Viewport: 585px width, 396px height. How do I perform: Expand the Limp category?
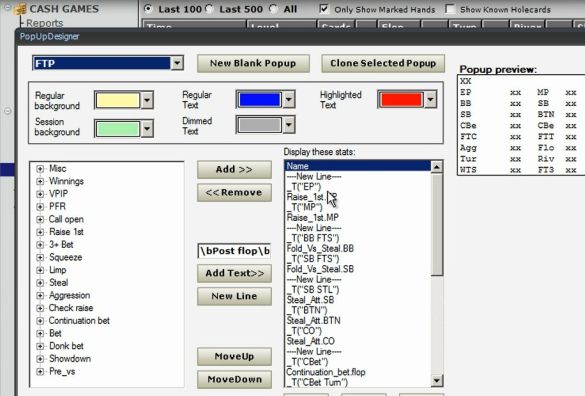pyautogui.click(x=40, y=270)
